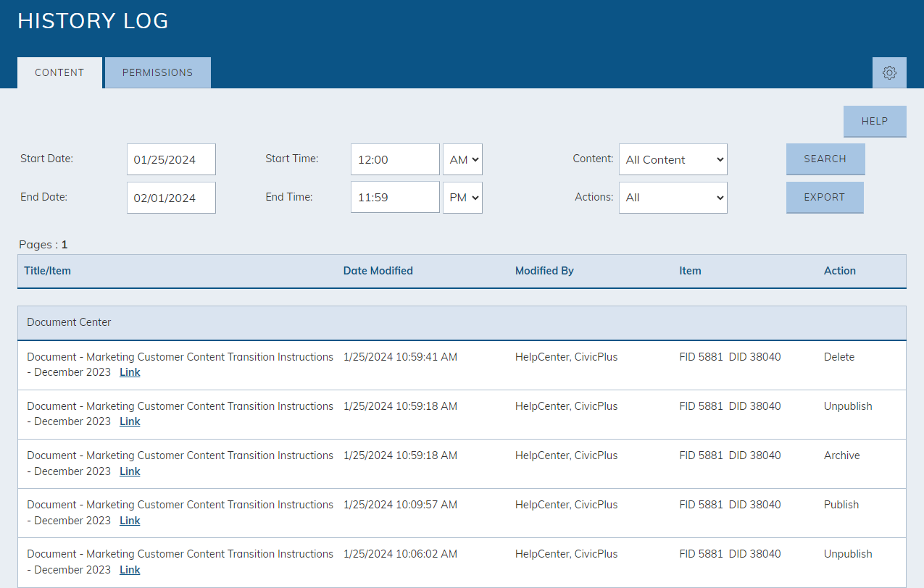Select the 10:09:57 AM date cell
Image resolution: width=924 pixels, height=588 pixels.
pos(400,505)
